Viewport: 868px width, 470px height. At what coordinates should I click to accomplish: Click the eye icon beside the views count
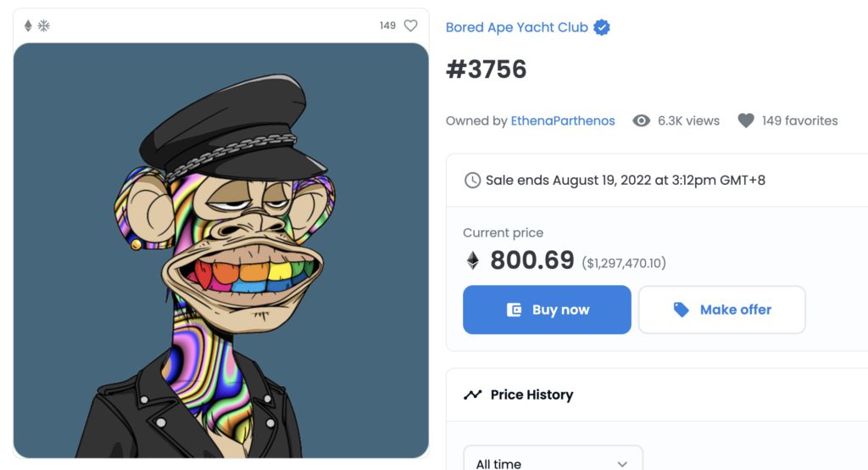[642, 120]
